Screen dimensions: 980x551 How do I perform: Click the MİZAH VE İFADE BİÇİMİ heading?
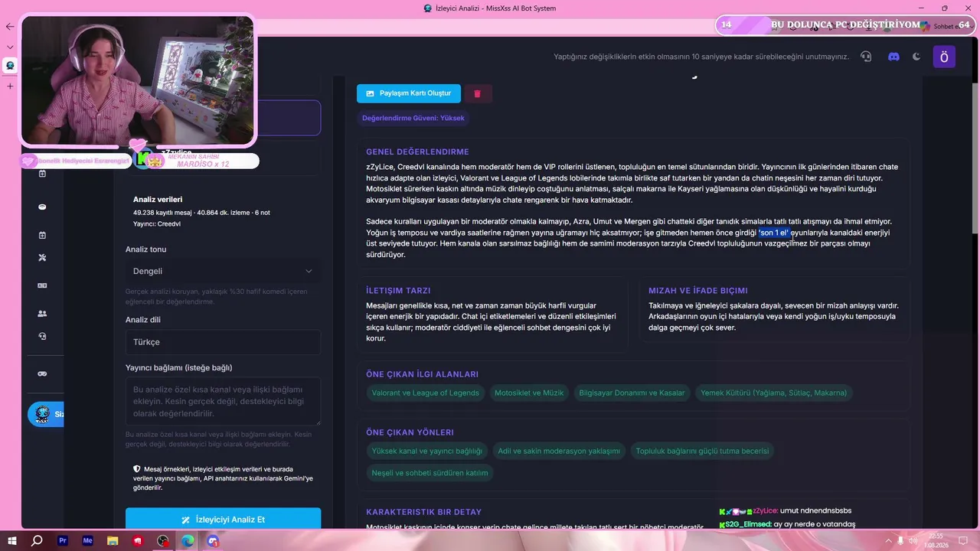coord(698,291)
